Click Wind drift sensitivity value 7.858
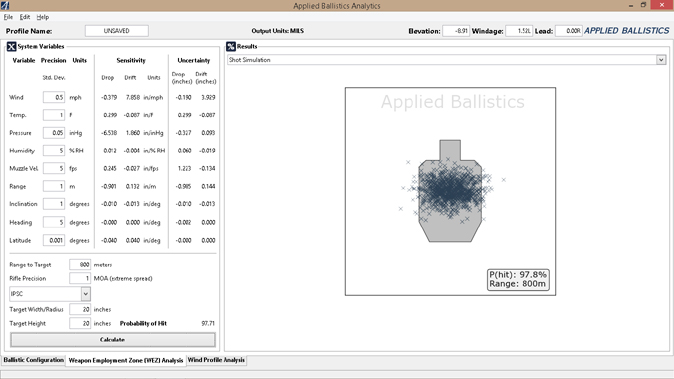Screen dimensions: 674x379 coord(132,98)
